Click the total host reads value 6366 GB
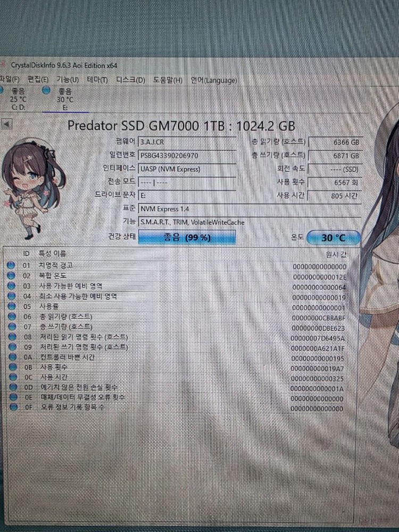Viewport: 399px width, 532px height. [335, 142]
